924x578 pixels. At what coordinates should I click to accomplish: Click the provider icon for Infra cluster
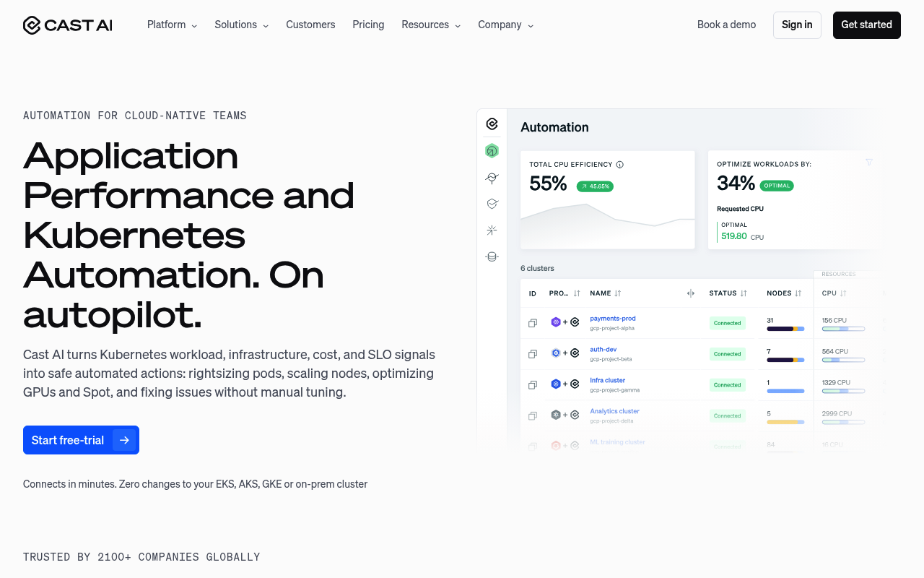coord(556,384)
